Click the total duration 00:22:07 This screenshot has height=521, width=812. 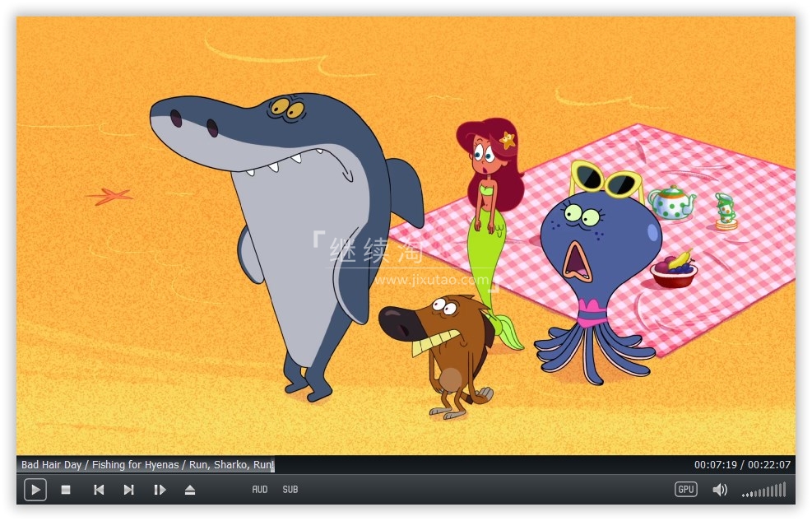(770, 464)
